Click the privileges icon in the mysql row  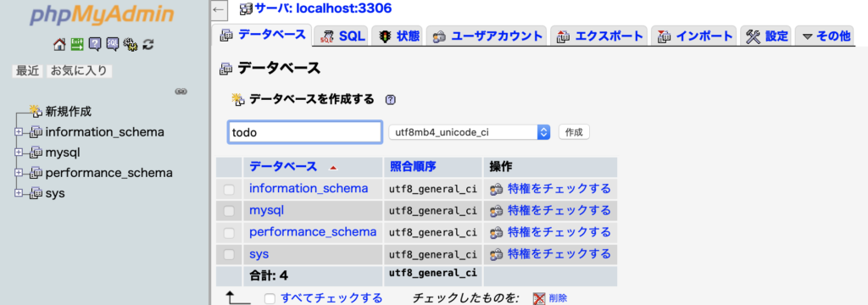tap(497, 211)
